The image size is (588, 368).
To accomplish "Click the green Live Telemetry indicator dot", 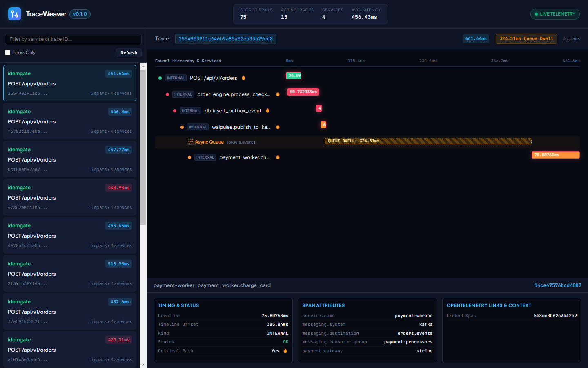I will point(536,14).
